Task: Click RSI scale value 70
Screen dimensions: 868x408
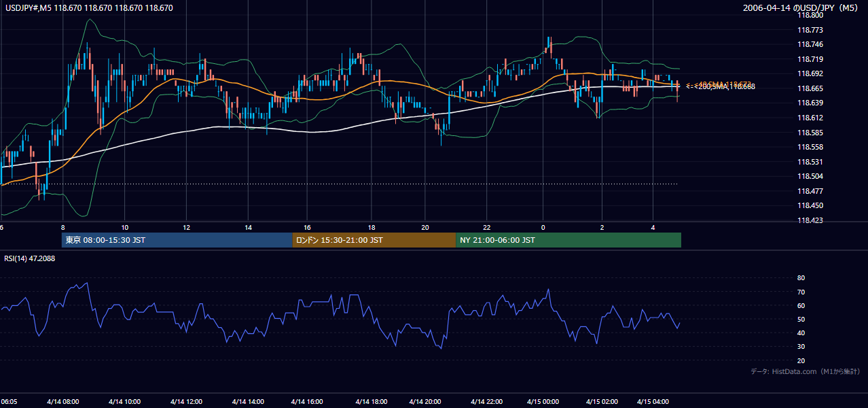Action: coord(801,292)
